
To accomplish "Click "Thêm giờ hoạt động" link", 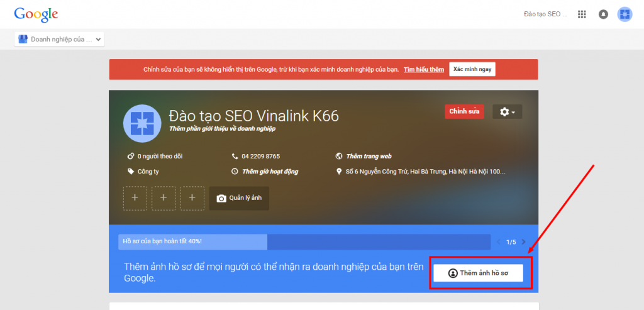I will coord(270,171).
